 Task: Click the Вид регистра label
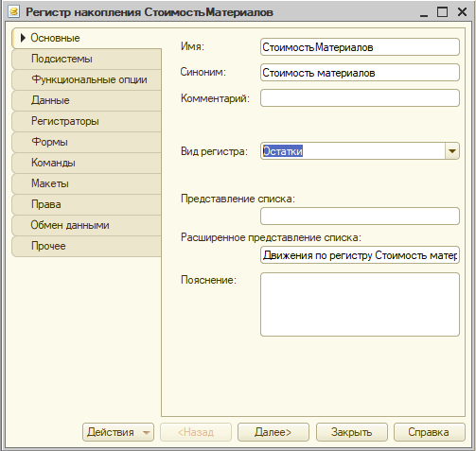point(214,151)
